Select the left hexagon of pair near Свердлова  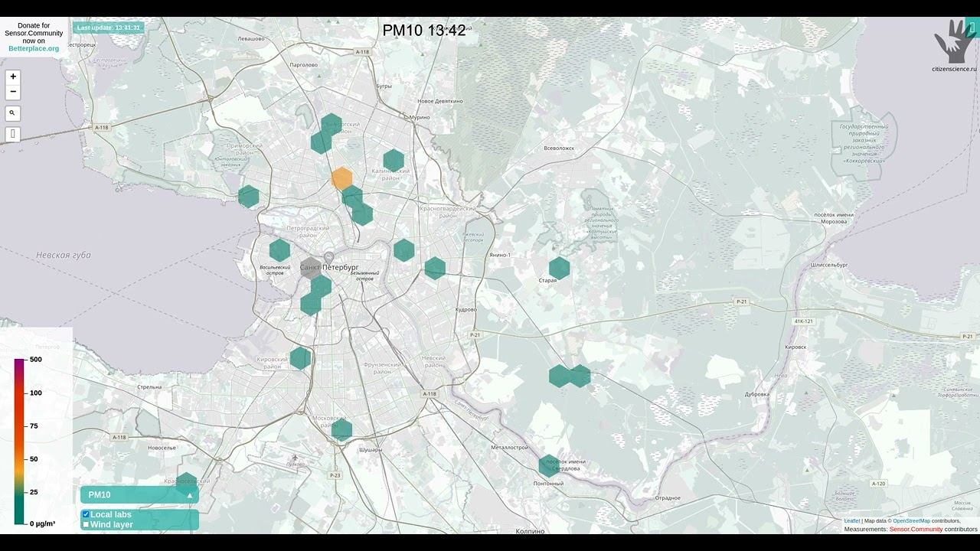point(560,377)
